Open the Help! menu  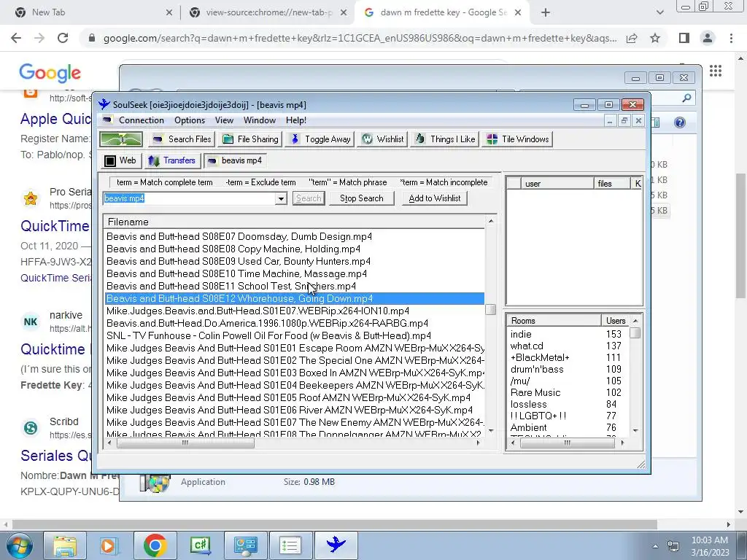point(296,120)
